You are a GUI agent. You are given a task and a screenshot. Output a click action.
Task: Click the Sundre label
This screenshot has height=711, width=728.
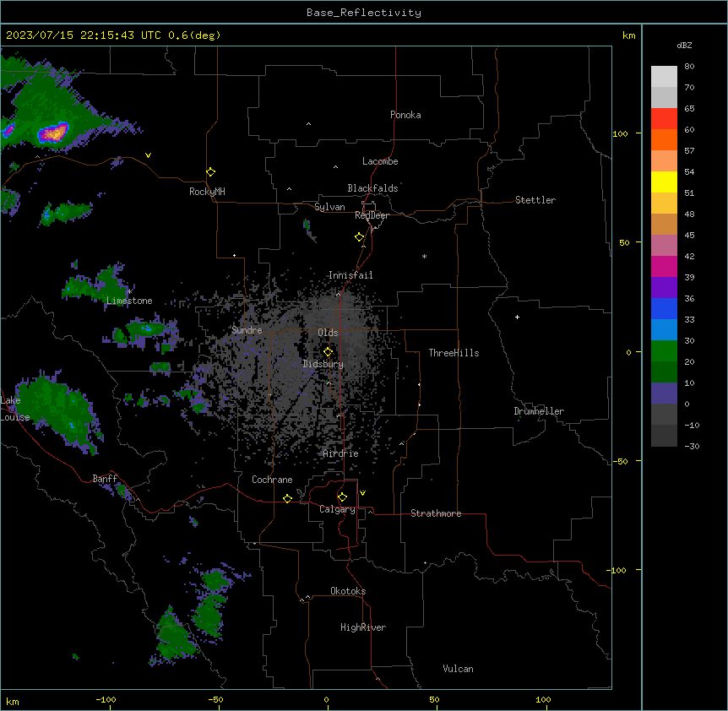(247, 330)
